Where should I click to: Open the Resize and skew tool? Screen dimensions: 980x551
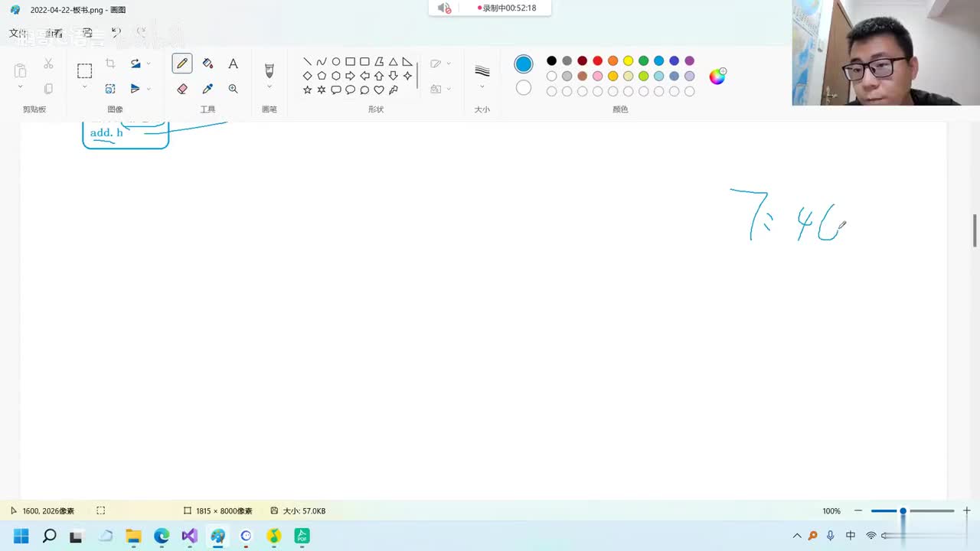pyautogui.click(x=110, y=89)
